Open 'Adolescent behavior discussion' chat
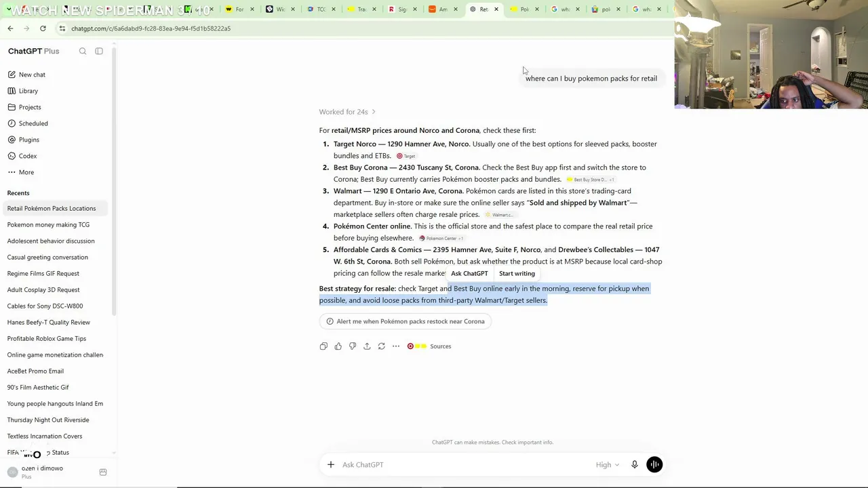This screenshot has height=488, width=868. click(54, 241)
